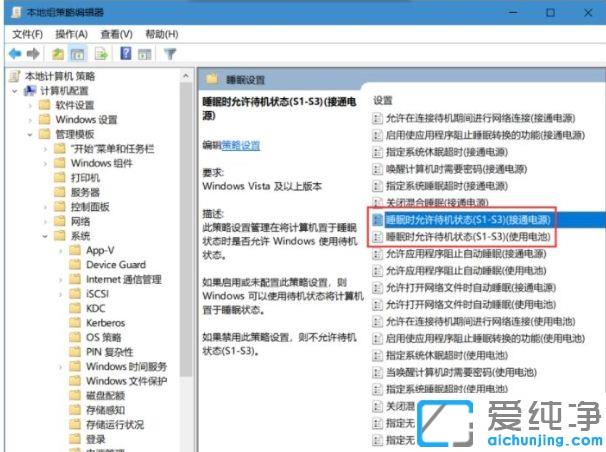Select the 存储感知 folder
Image resolution: width=606 pixels, height=452 pixels.
point(105,410)
